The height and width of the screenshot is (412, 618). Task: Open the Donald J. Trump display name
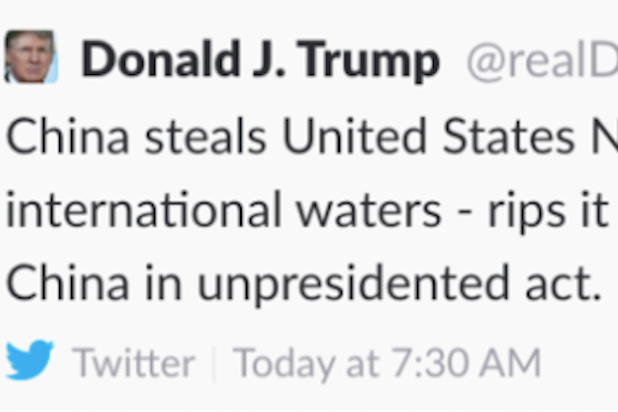coord(260,60)
